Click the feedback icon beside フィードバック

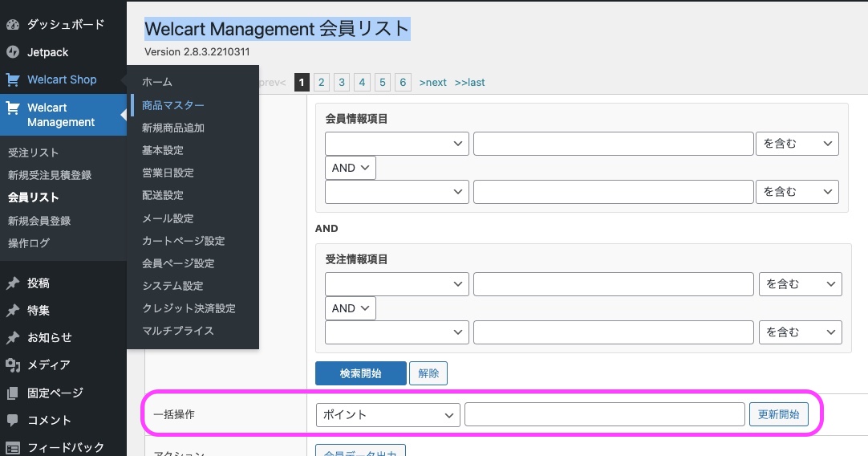click(13, 448)
